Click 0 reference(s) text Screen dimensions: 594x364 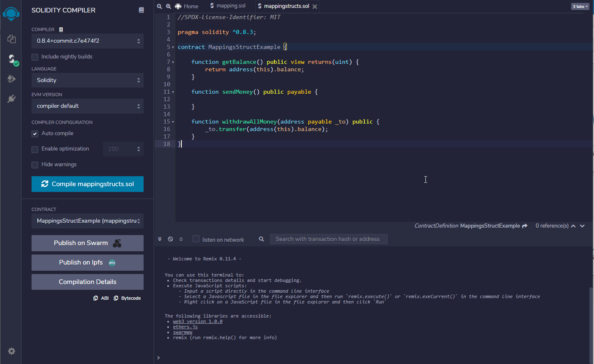[552, 226]
